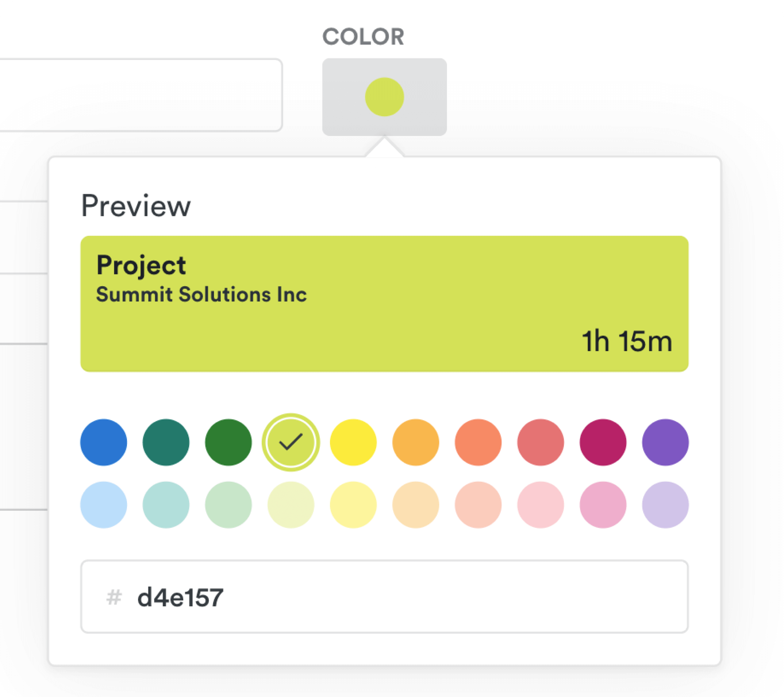This screenshot has width=784, height=697.
Task: Choose the dark green swatch
Action: 229,442
